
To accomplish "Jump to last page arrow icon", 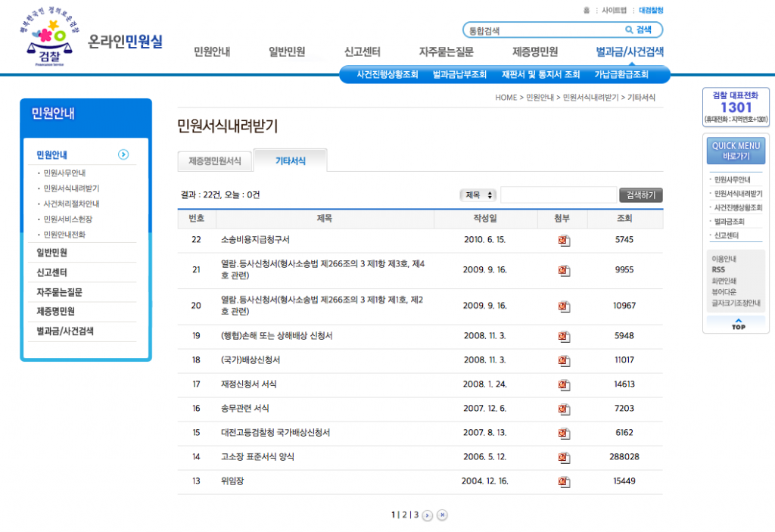I will click(442, 515).
